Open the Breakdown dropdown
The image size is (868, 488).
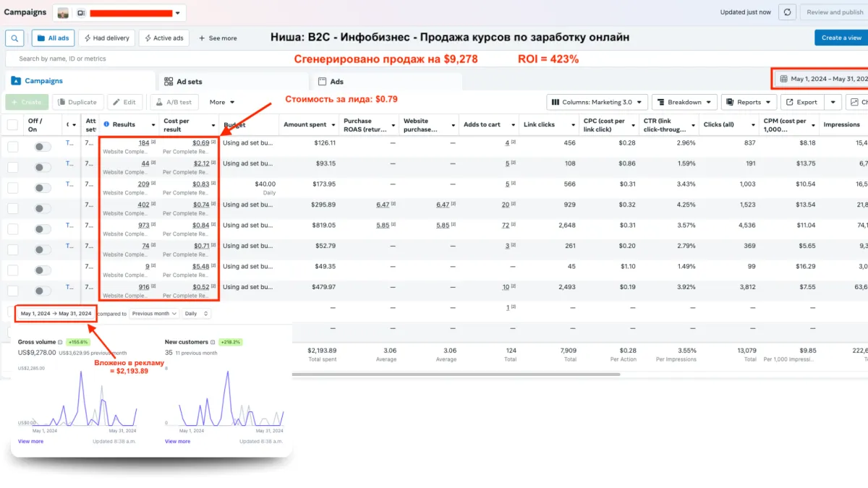tap(684, 103)
